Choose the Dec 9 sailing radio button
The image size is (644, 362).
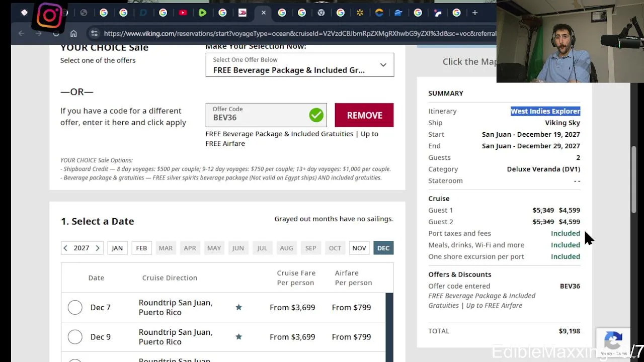click(x=75, y=337)
